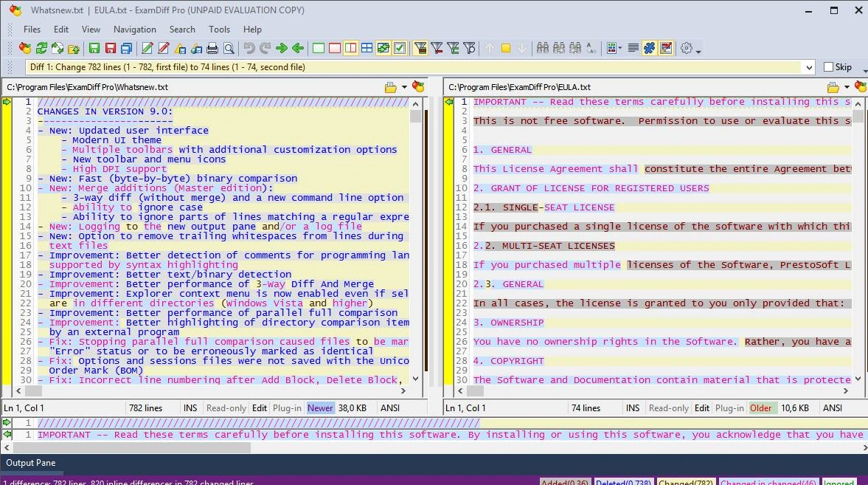Viewport: 868px width, 485px height.
Task: Open the colored list view dropdown icon
Action: click(614, 48)
